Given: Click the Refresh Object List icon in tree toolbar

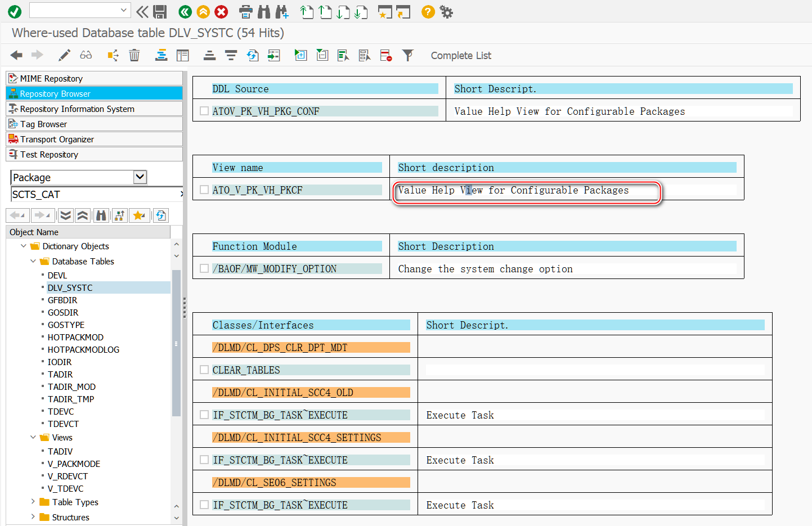Looking at the screenshot, I should [x=161, y=215].
